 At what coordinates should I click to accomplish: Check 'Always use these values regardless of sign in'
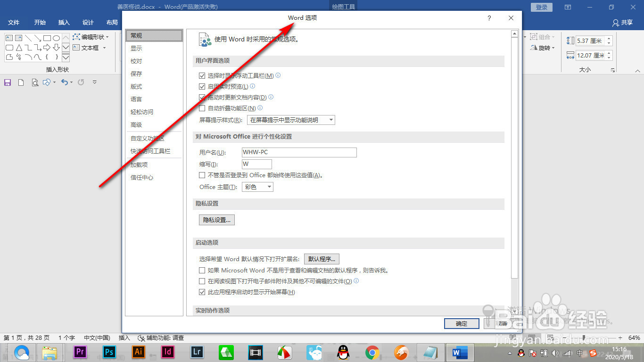click(x=202, y=175)
